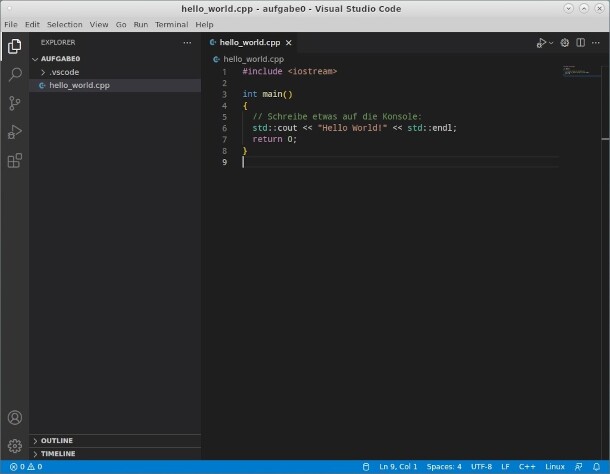
Task: Open the Explorer view in activity bar
Action: tap(14, 46)
